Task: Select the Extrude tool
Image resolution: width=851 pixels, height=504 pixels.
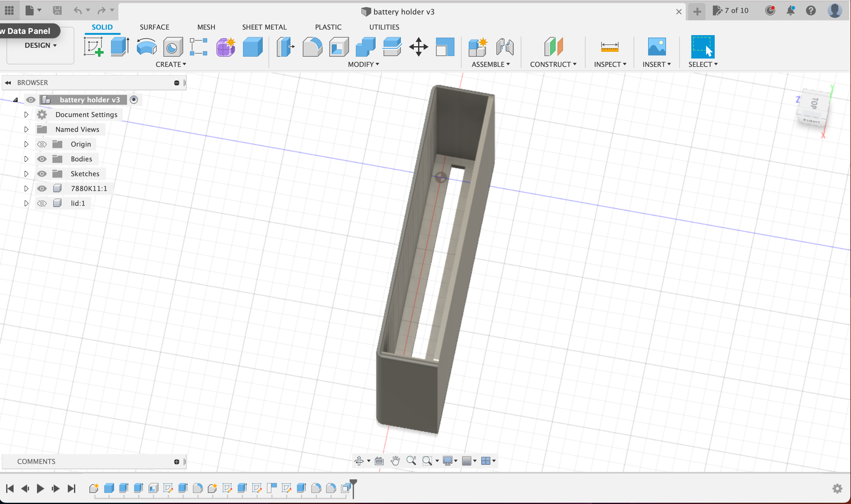Action: (120, 47)
